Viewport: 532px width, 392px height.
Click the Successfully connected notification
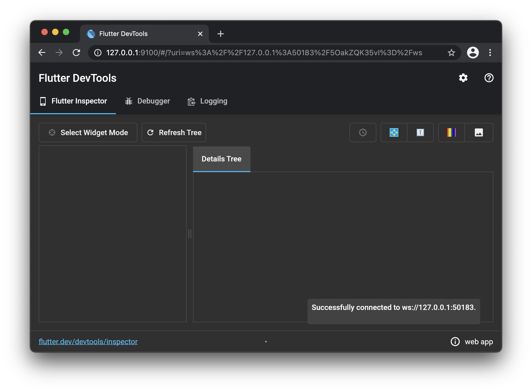pos(393,311)
